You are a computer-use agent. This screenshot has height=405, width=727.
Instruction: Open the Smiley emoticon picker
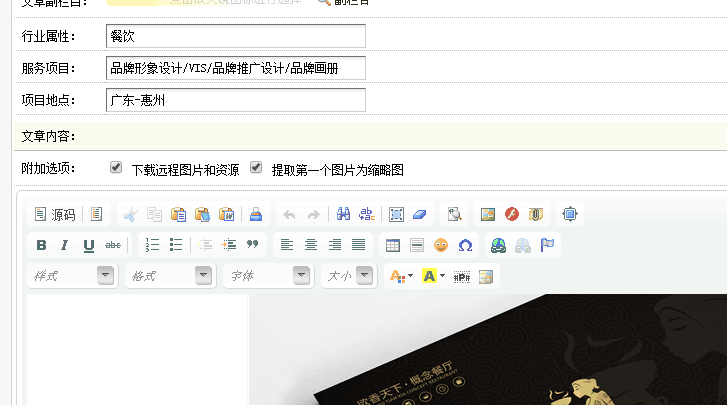point(441,245)
